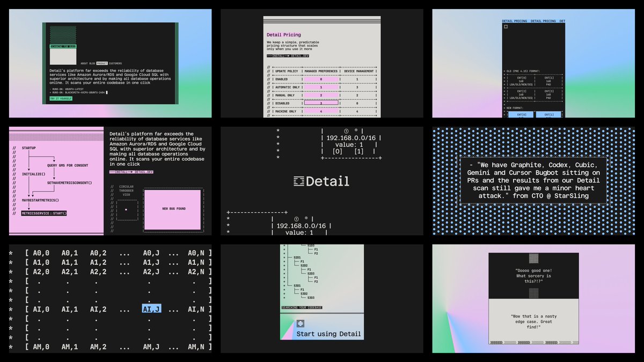Open the CUSTOMERS nav item
This screenshot has height=362, width=644.
point(115,63)
